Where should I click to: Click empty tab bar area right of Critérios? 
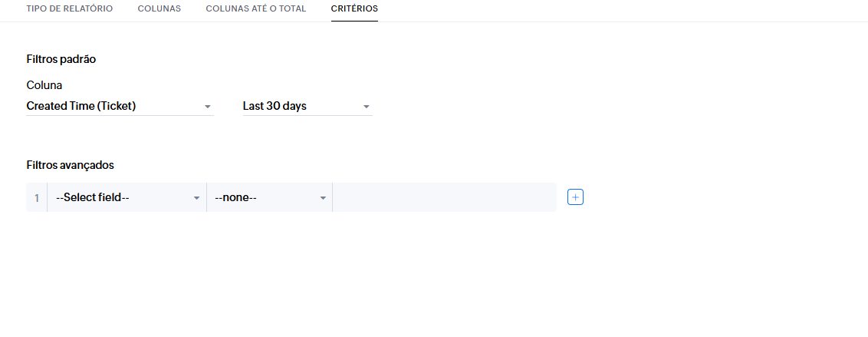click(x=613, y=9)
